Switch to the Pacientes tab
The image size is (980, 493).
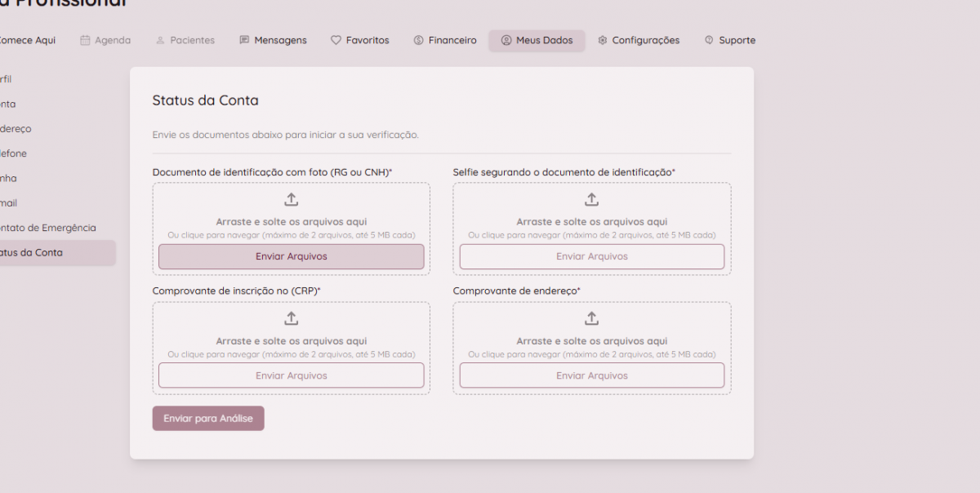point(185,40)
